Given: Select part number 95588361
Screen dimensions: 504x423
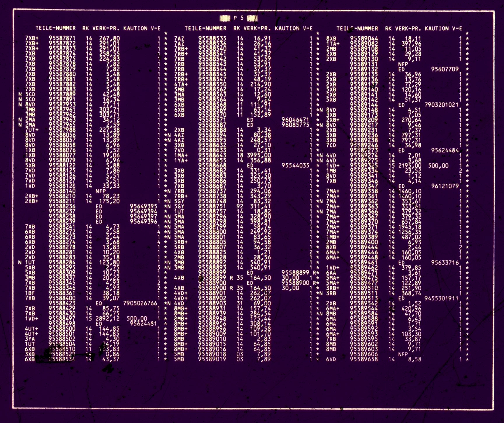Looking at the screenshot, I should pos(62,293).
